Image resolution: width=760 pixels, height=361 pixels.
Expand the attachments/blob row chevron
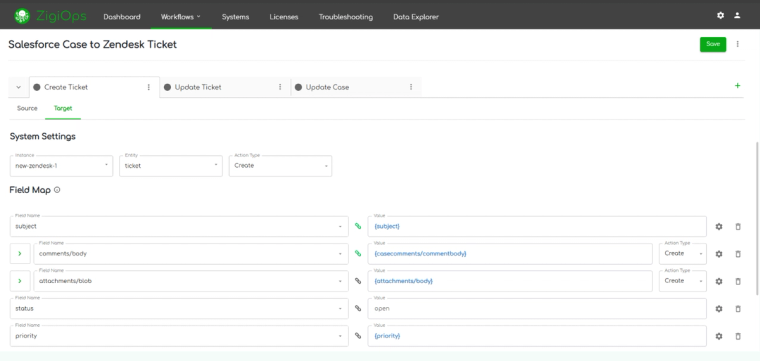pos(20,281)
